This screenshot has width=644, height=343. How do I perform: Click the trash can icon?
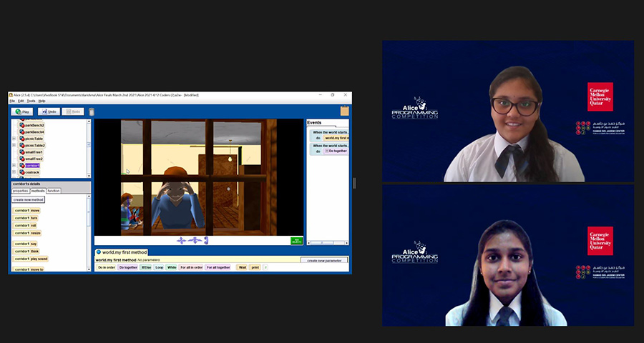(x=91, y=111)
